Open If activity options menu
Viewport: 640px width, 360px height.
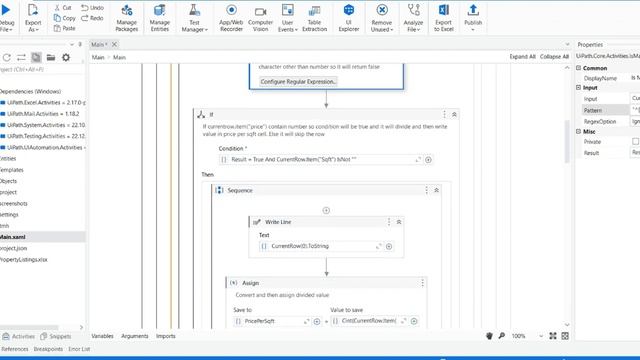pos(444,115)
